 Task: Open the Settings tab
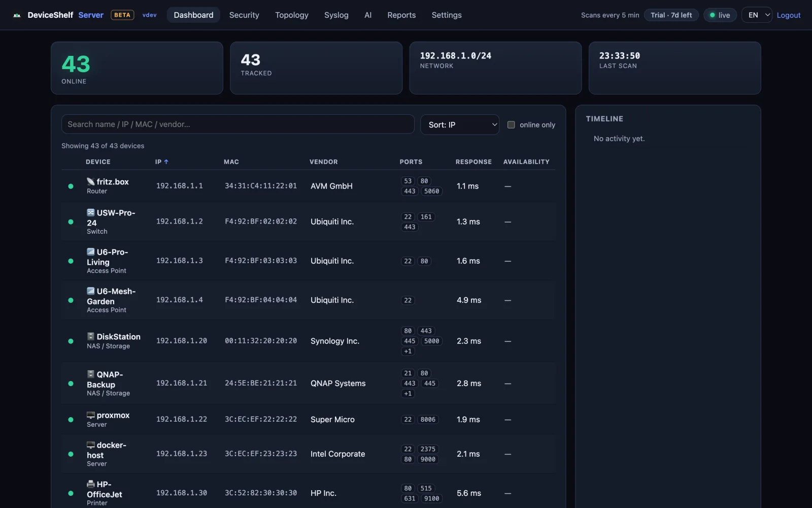[x=447, y=15]
